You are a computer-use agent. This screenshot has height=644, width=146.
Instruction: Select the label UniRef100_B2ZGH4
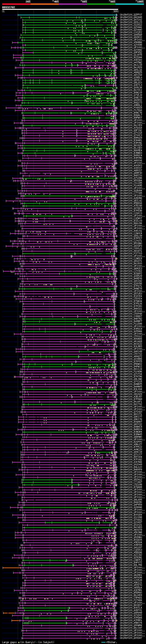tap(131, 57)
